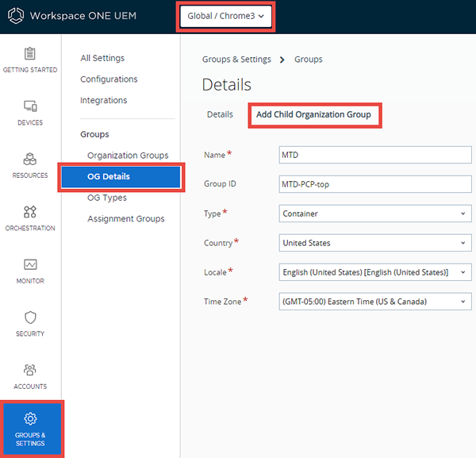
Task: Open Groups & Settings gear icon
Action: coord(30,418)
